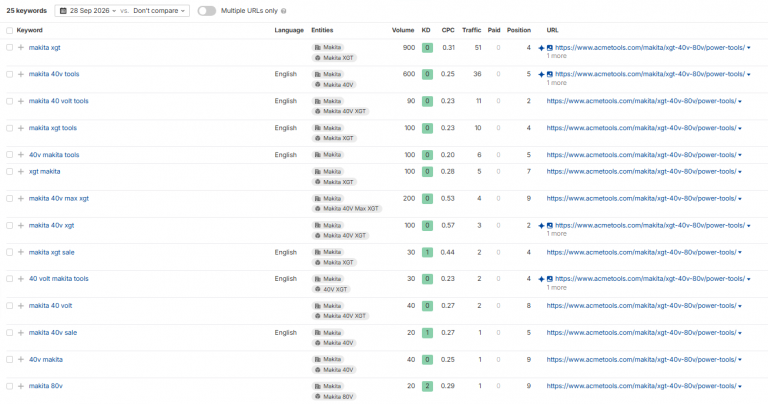Click the 40V XGT entity tag
Screen dimensions: 768x404
click(332, 289)
